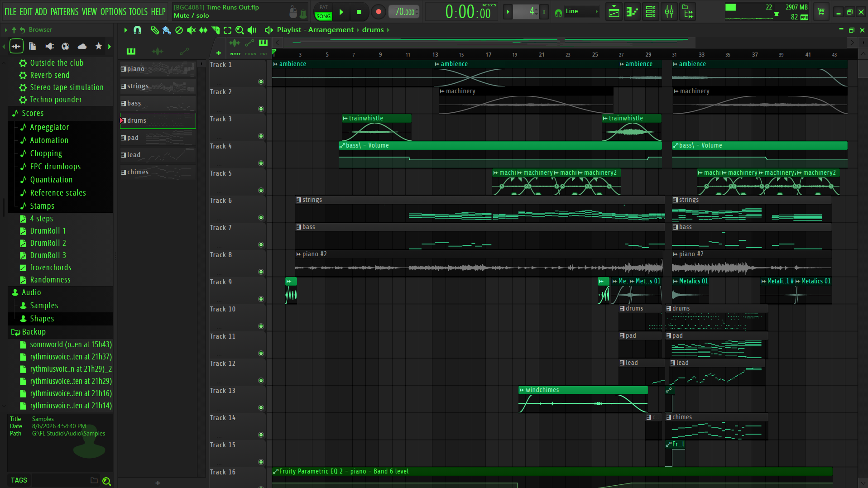This screenshot has width=868, height=488.
Task: Click the browser undo back arrow
Action: 22,30
